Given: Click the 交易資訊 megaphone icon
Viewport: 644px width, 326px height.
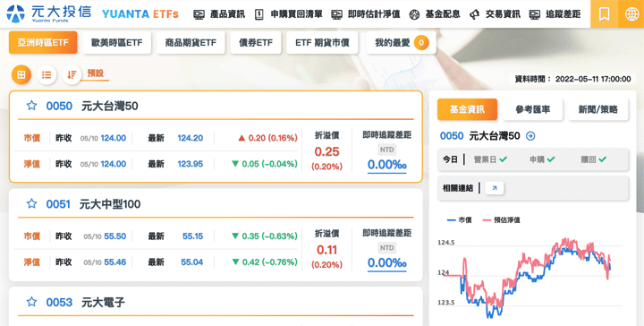Looking at the screenshot, I should click(x=474, y=14).
